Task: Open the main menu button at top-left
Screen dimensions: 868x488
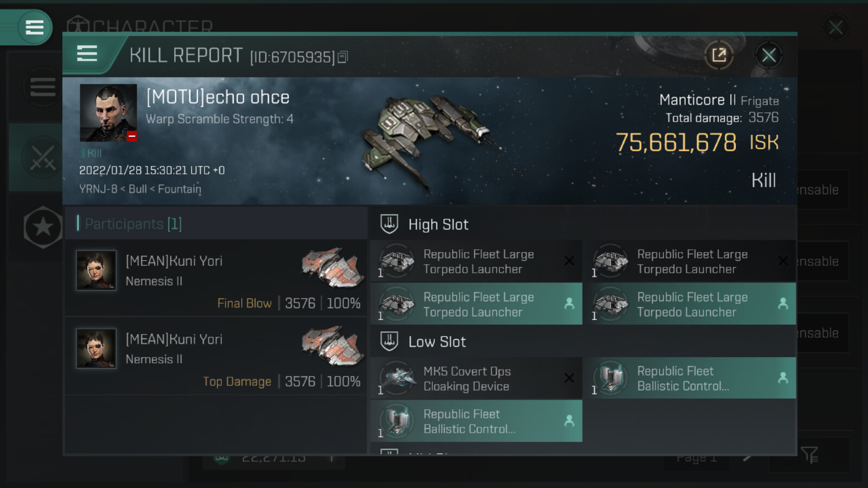Action: click(x=34, y=27)
